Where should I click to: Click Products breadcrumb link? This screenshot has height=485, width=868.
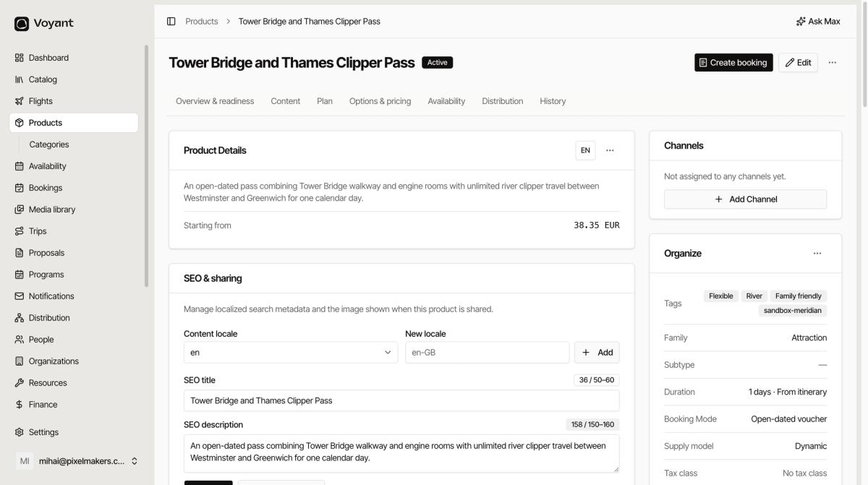pos(202,22)
